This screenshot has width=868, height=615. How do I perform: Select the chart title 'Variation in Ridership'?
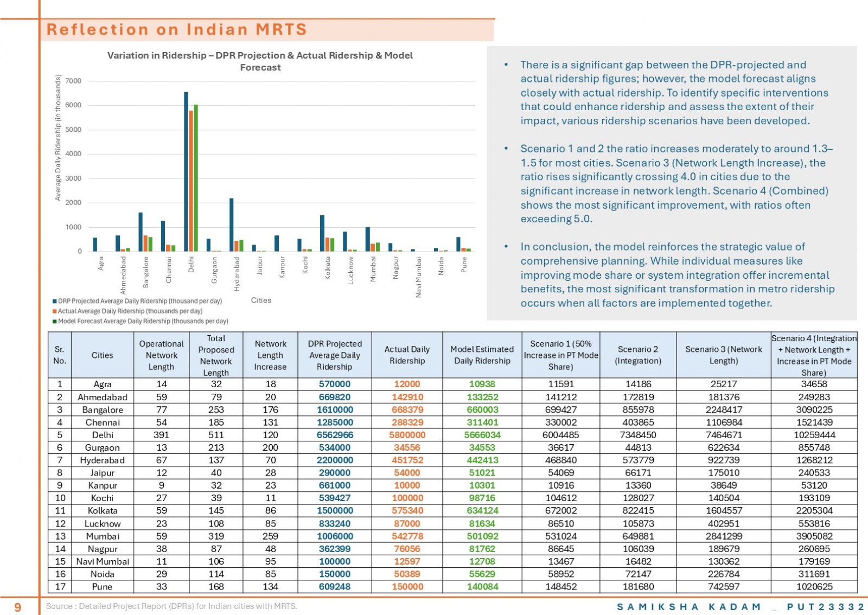pos(260,61)
